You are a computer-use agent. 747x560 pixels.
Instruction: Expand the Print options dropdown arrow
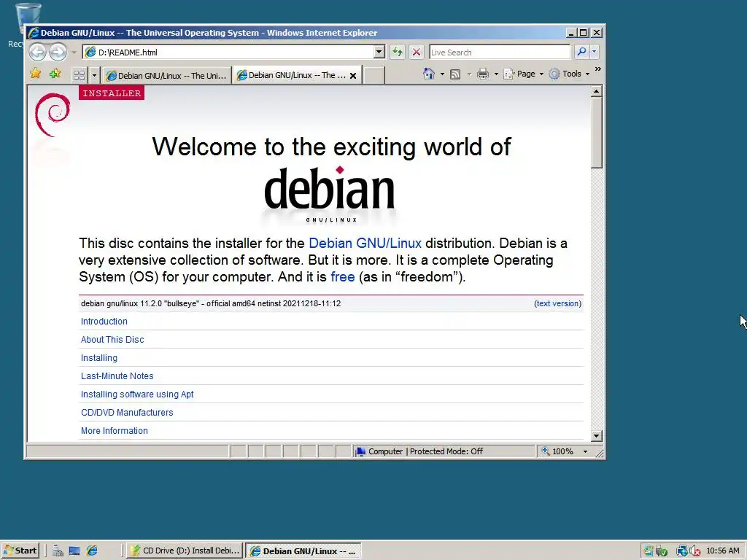coord(496,74)
